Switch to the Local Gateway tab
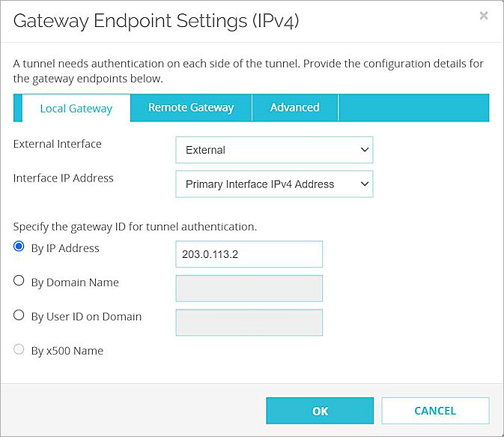 [76, 109]
